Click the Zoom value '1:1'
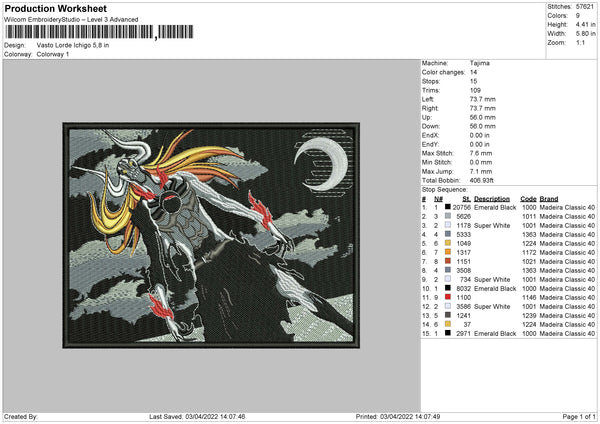The width and height of the screenshot is (600, 424). click(580, 42)
